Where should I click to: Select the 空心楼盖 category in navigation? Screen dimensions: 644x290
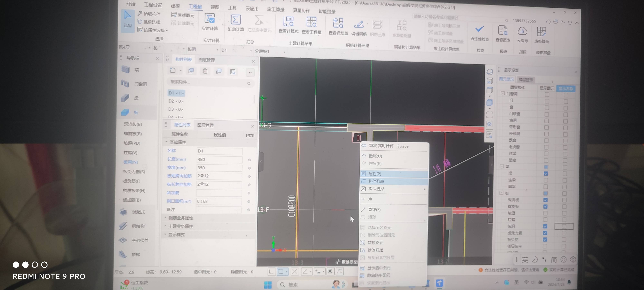pos(133,240)
